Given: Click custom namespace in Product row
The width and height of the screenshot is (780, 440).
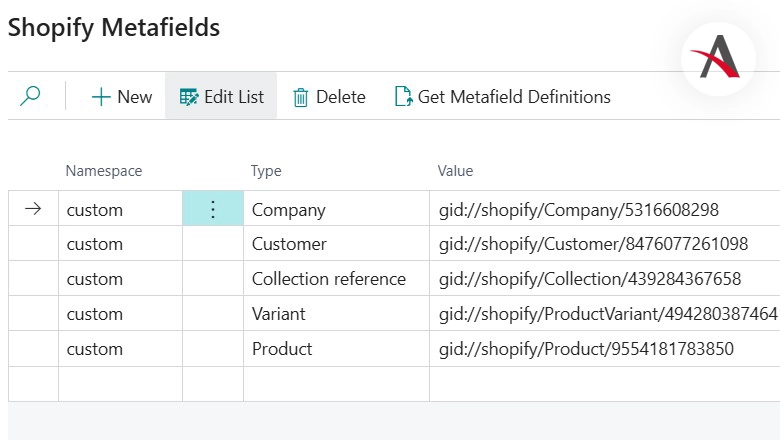Looking at the screenshot, I should [95, 349].
